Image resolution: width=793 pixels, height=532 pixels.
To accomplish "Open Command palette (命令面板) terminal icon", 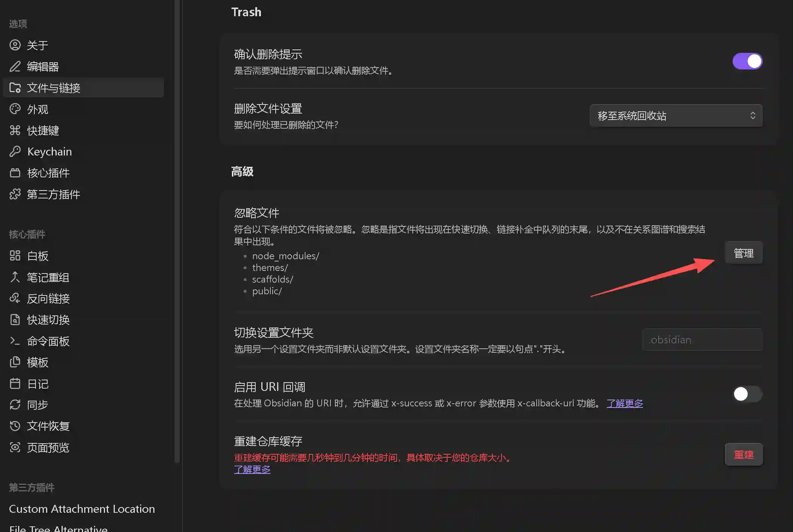I will (x=15, y=341).
